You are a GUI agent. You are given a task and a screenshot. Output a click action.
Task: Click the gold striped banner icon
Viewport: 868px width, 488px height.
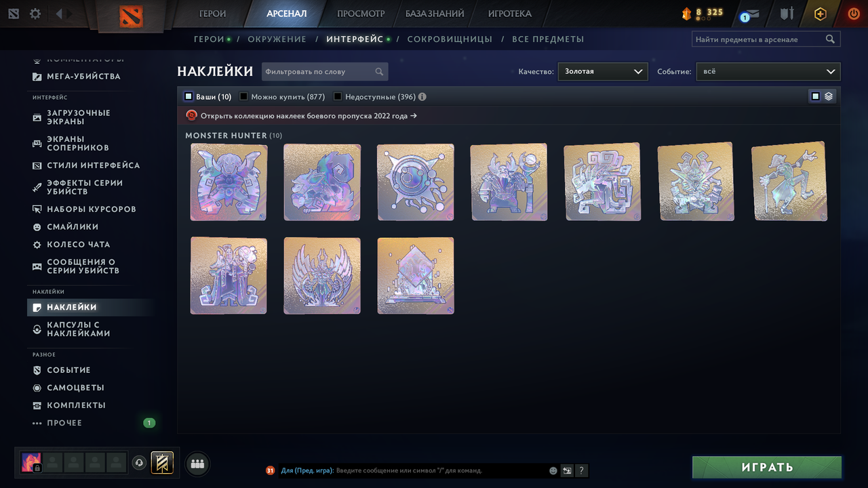162,463
